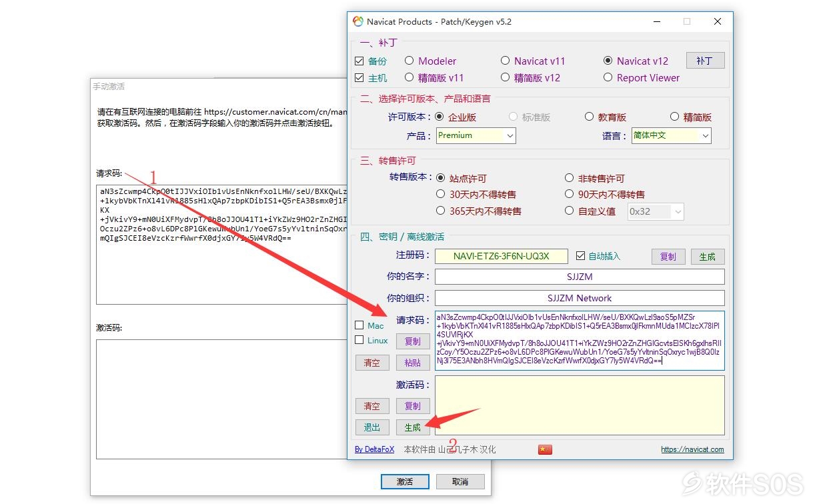Screen dimensions: 815x504
Task: Click the 补丁 patch button
Action: click(705, 61)
